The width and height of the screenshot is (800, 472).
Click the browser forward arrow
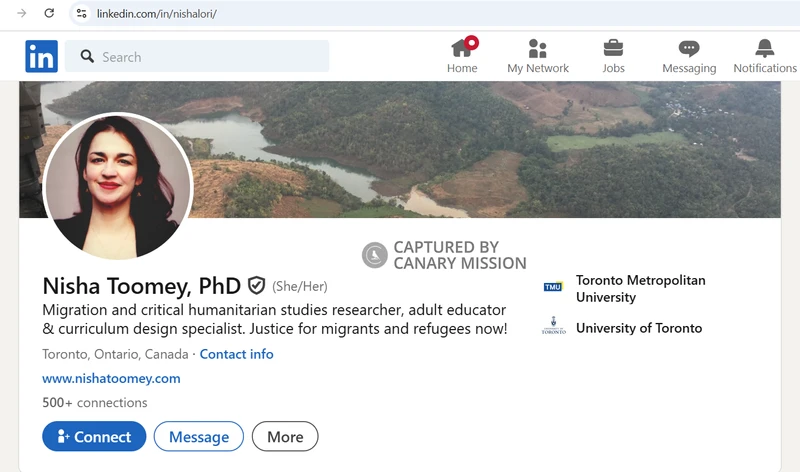(22, 13)
